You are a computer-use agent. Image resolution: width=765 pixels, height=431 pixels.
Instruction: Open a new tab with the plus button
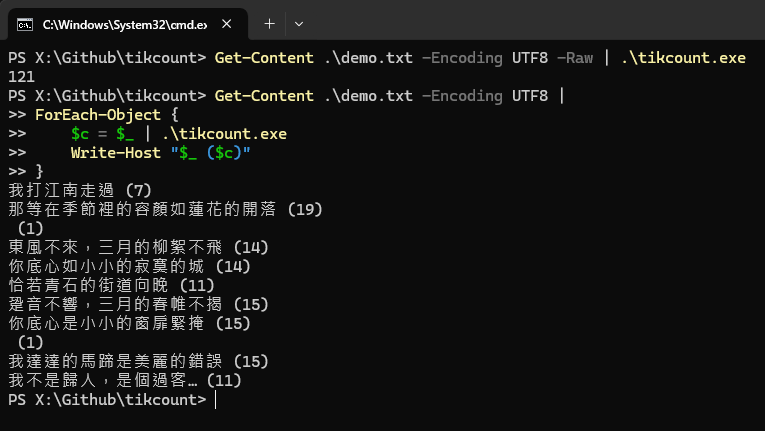pos(269,22)
